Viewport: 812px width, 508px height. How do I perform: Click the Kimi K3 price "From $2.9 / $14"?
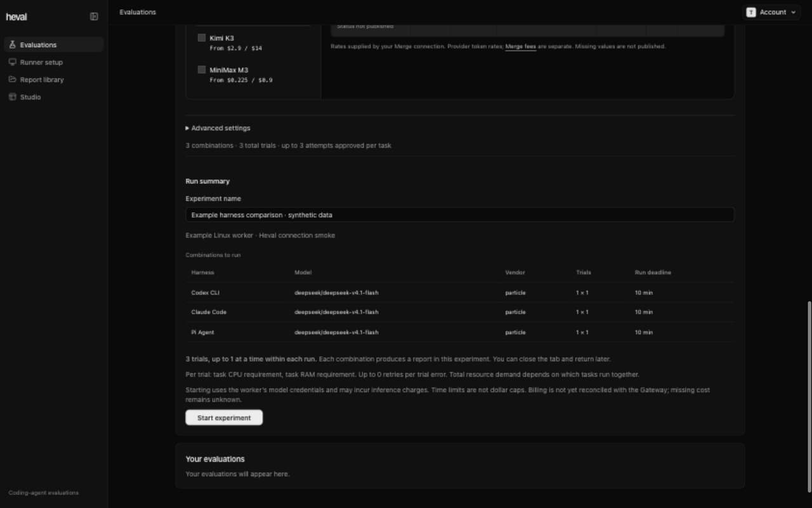[x=236, y=48]
